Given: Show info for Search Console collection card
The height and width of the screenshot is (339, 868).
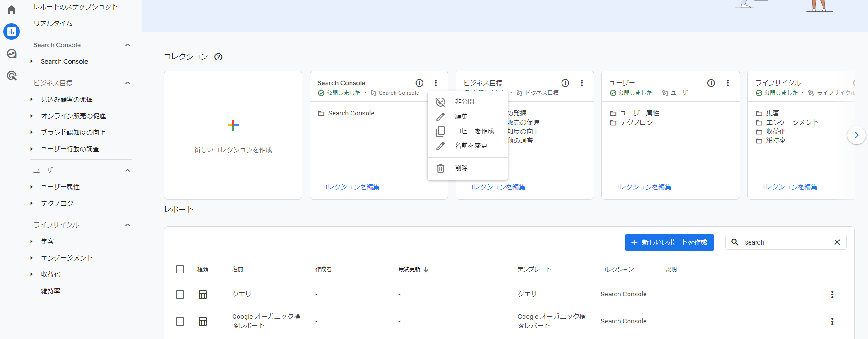Looking at the screenshot, I should [x=419, y=83].
